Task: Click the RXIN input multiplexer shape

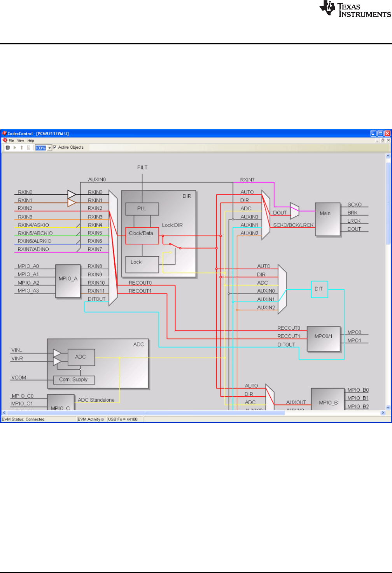Action: (x=113, y=248)
